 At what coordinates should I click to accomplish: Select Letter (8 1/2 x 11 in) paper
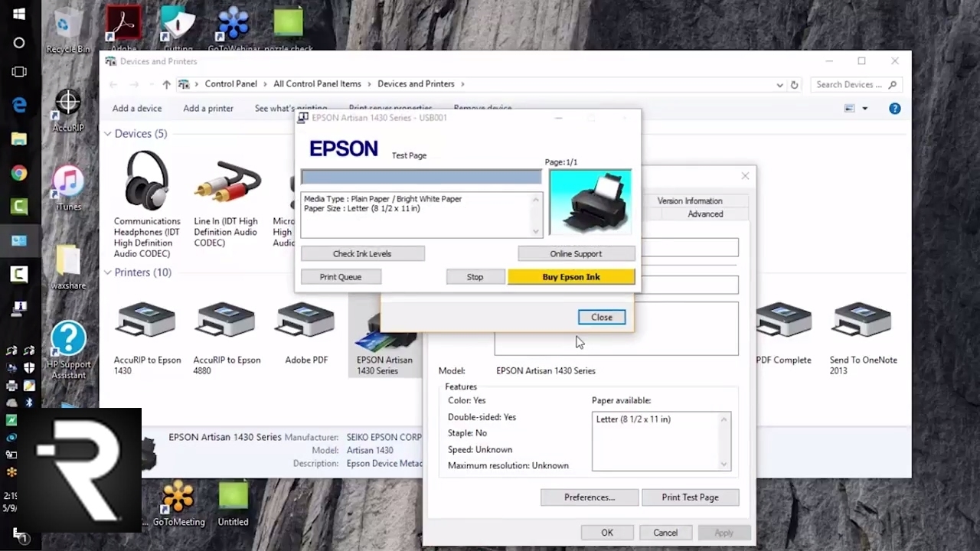tap(633, 419)
